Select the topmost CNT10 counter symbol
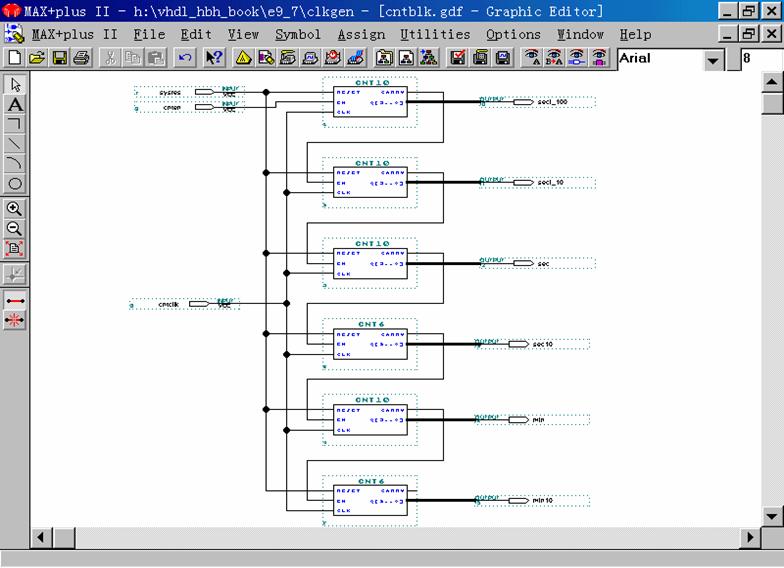 point(370,102)
